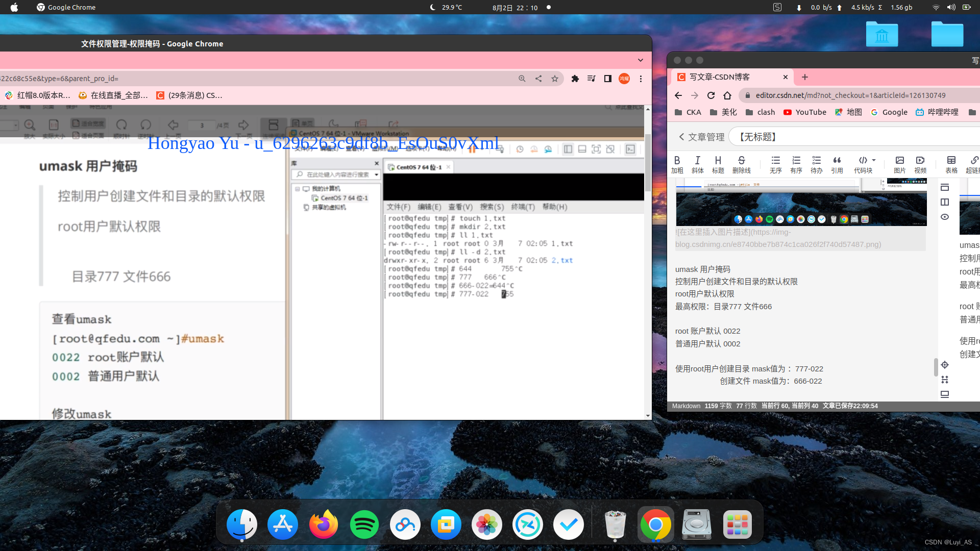The image size is (980, 551).
Task: Click the Spotify icon in macOS Dock
Action: (x=364, y=525)
